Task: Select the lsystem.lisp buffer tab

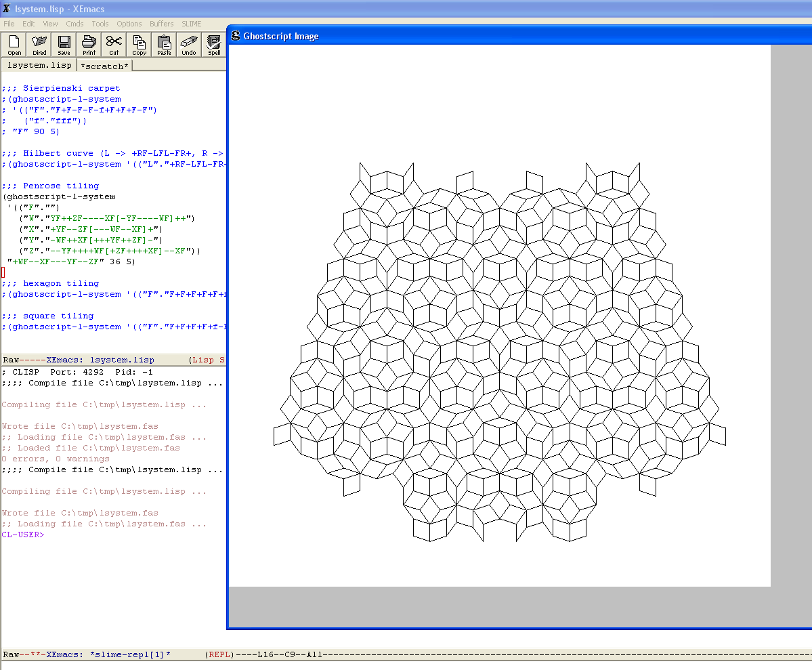Action: click(39, 66)
